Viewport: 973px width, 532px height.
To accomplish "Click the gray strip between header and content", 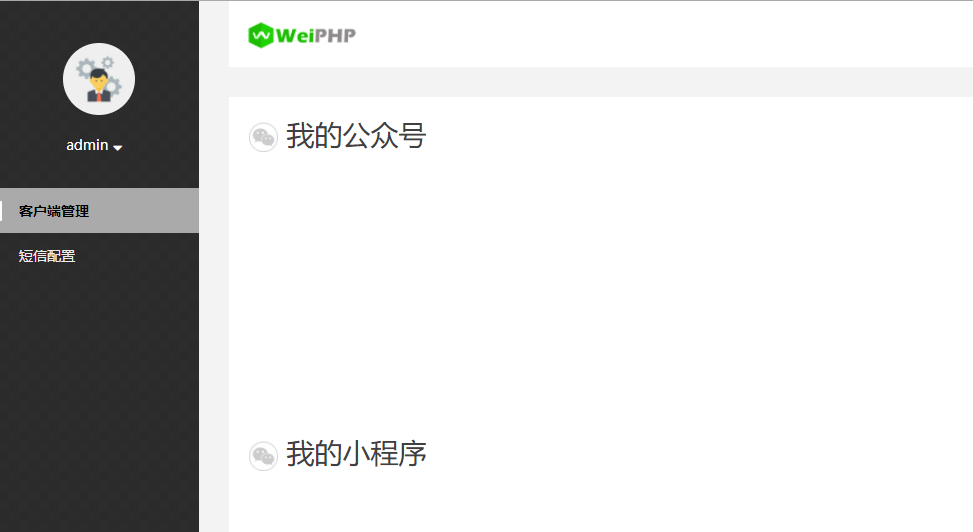I will tap(601, 82).
